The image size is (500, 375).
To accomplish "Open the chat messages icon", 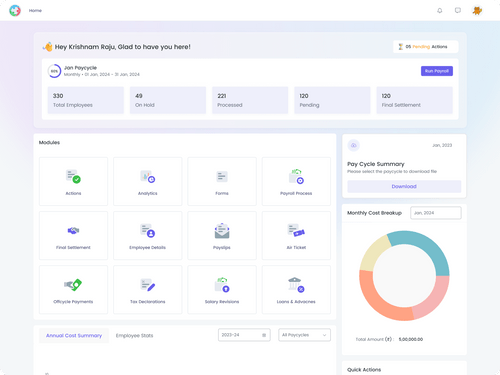I will tap(458, 11).
